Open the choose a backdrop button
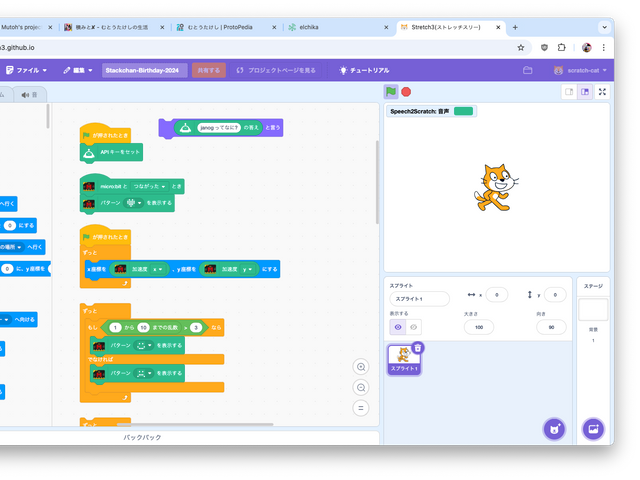The height and width of the screenshot is (480, 640). coord(593,429)
